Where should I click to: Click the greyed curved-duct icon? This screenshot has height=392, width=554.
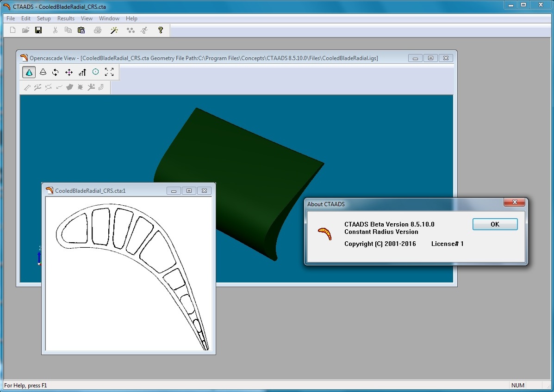101,87
